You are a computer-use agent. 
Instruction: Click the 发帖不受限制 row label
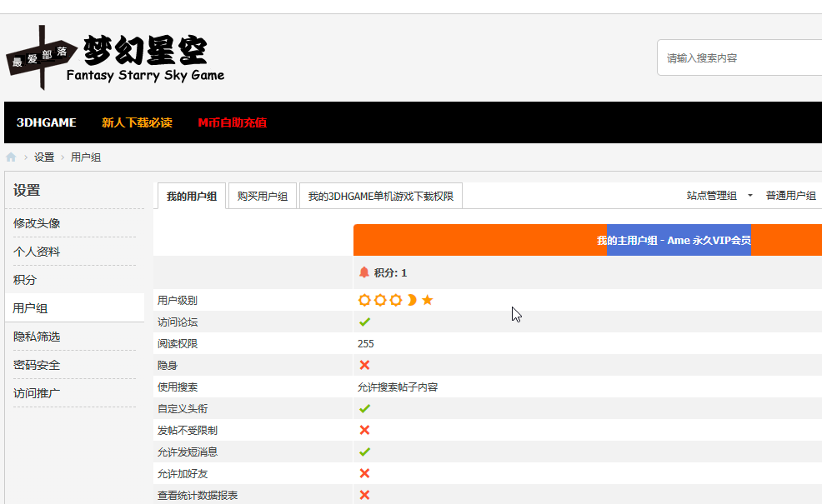[187, 431]
